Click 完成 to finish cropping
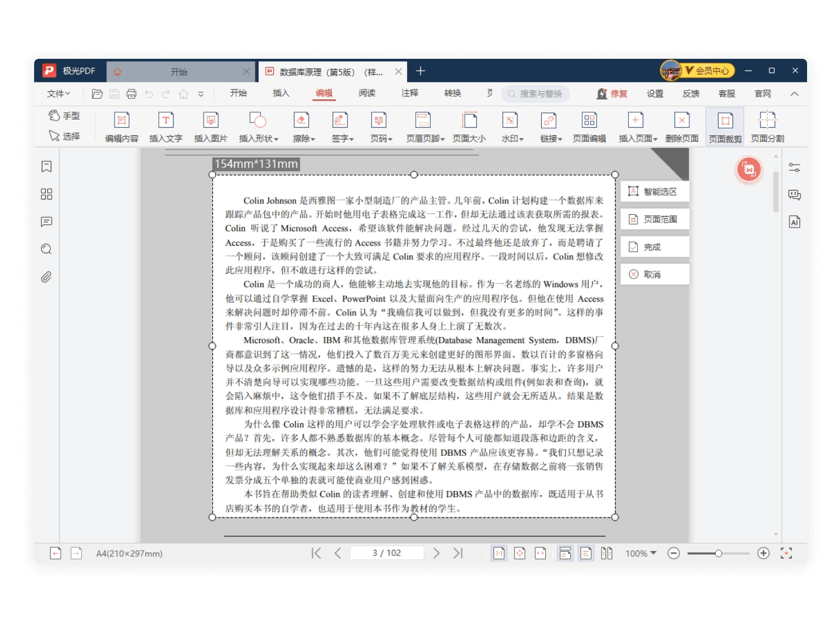Image resolution: width=840 pixels, height=621 pixels. 655,247
